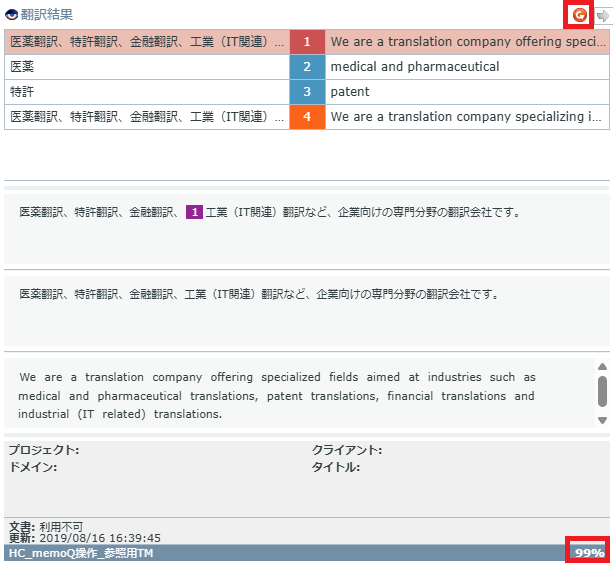Select 'We are a translation company specializing' result
613x563 pixels.
click(x=465, y=117)
